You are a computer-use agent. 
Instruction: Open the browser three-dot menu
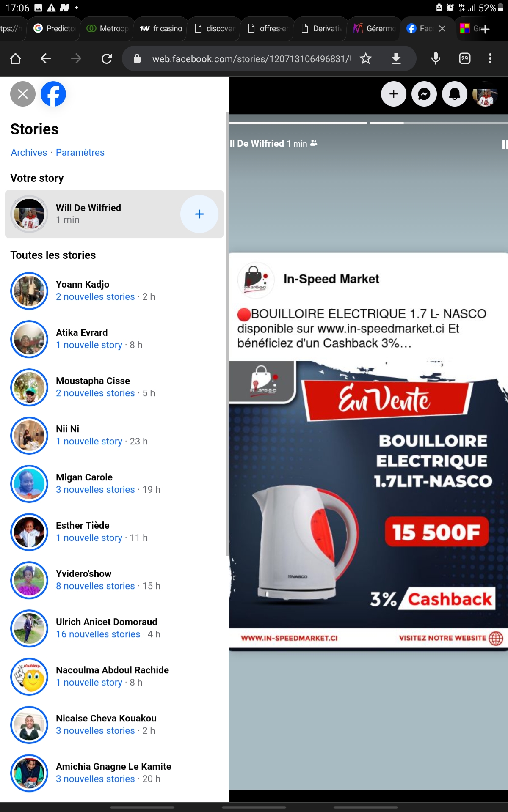pos(490,58)
